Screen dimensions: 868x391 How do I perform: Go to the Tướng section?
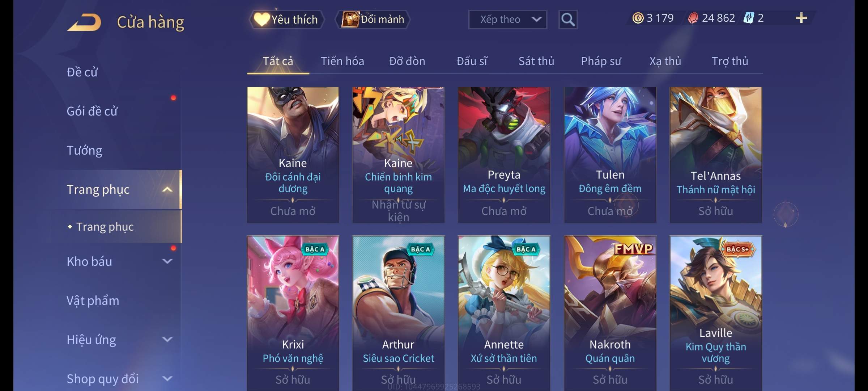pos(84,150)
